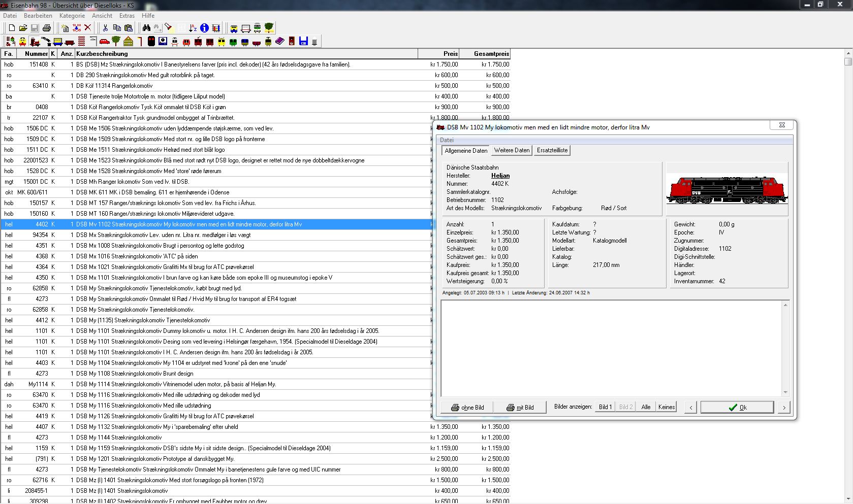Select the Allgemeine Daten tab
Screen dimensions: 853x504
point(466,151)
